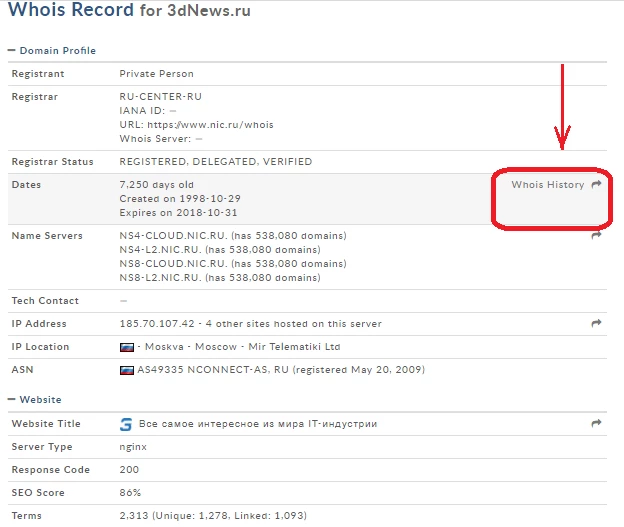This screenshot has width=624, height=527.
Task: Click the Registrar Status label
Action: (x=53, y=162)
